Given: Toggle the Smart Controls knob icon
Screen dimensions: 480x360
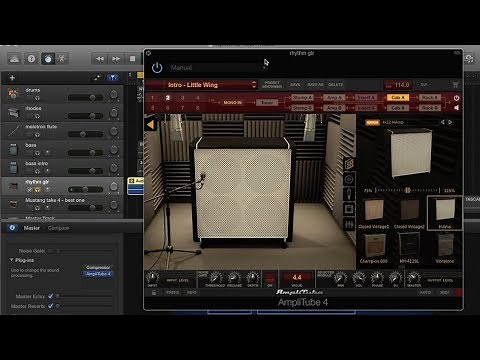Looking at the screenshot, I should point(48,59).
